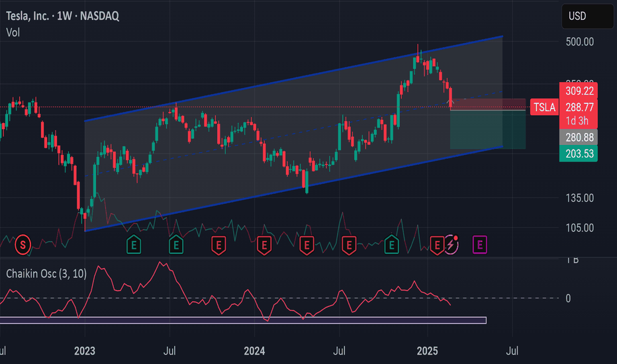Click the Jul label between 2023 and 2024
The height and width of the screenshot is (364, 617).
point(169,351)
